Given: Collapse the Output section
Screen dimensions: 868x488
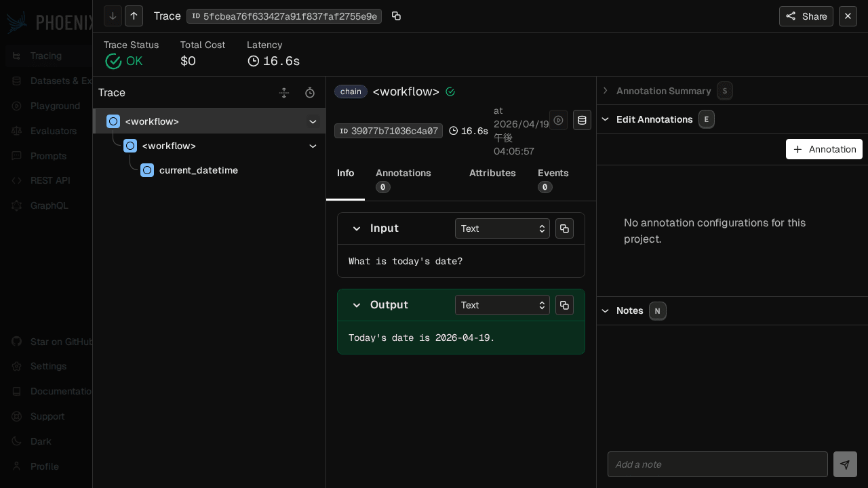Looking at the screenshot, I should coord(357,305).
